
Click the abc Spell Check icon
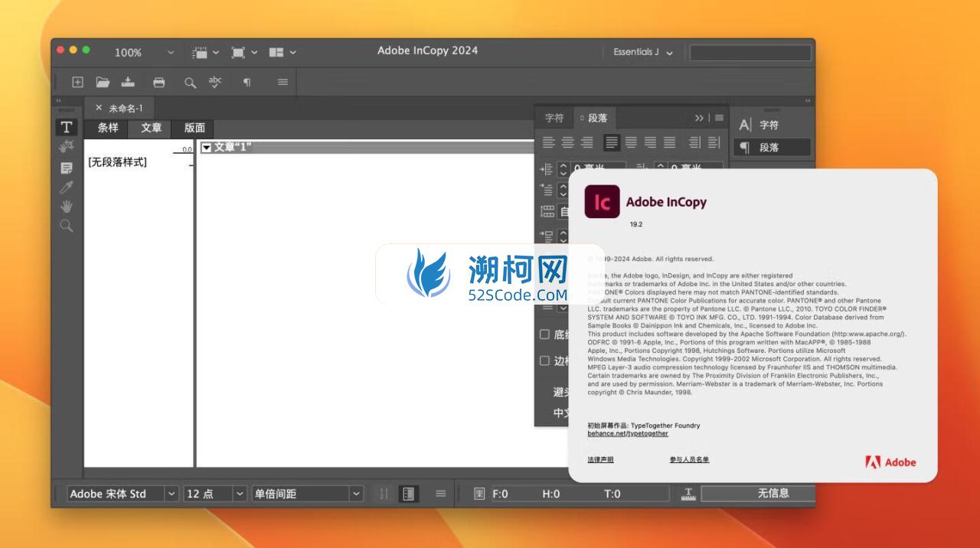[x=215, y=82]
